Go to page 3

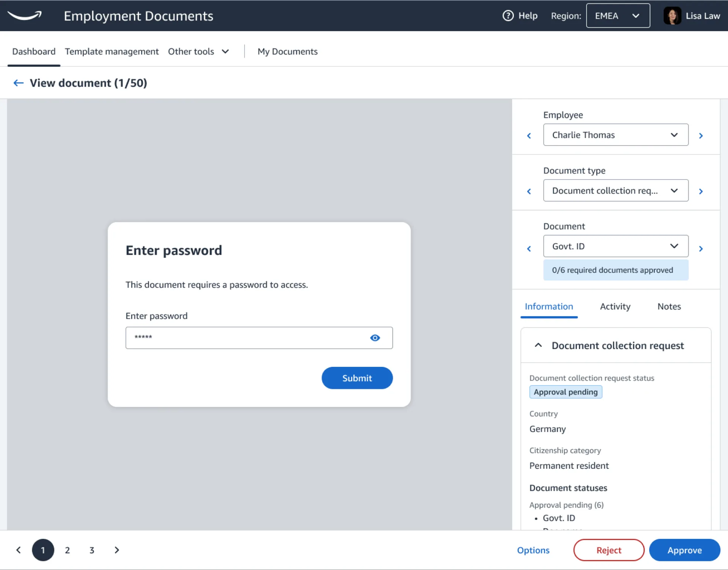coord(92,550)
